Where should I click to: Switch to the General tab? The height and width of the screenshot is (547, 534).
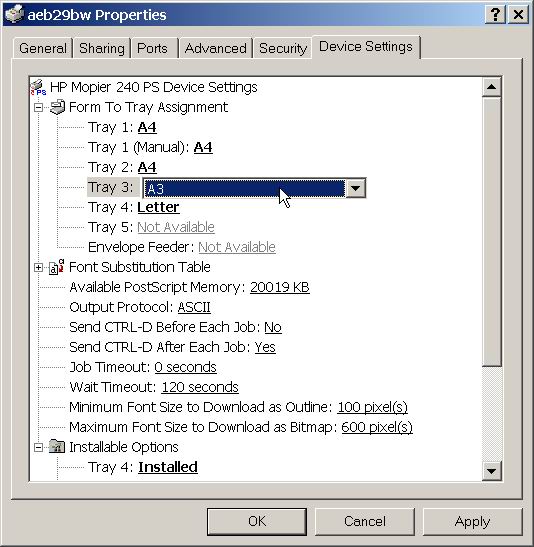[x=43, y=48]
